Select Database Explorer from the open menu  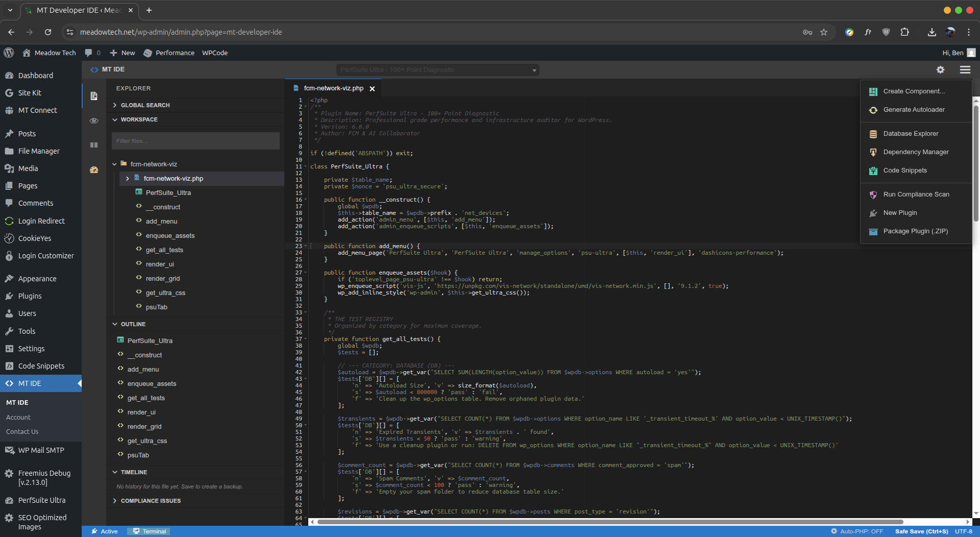(x=911, y=133)
